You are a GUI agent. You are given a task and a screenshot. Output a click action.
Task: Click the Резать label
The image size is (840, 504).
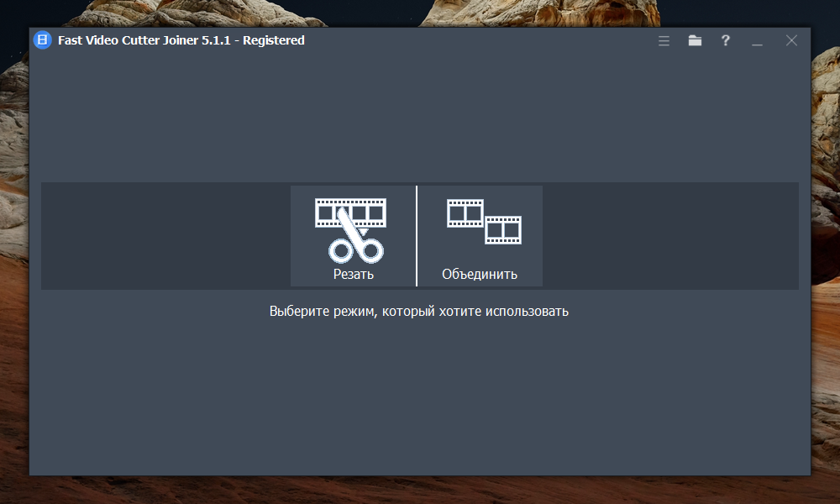point(353,274)
